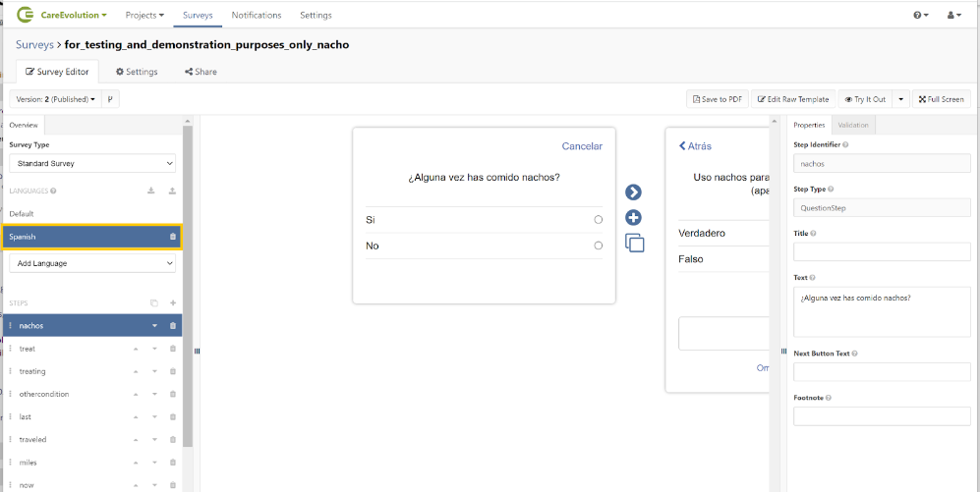980x492 pixels.
Task: Click the Save to PDF button
Action: point(717,99)
